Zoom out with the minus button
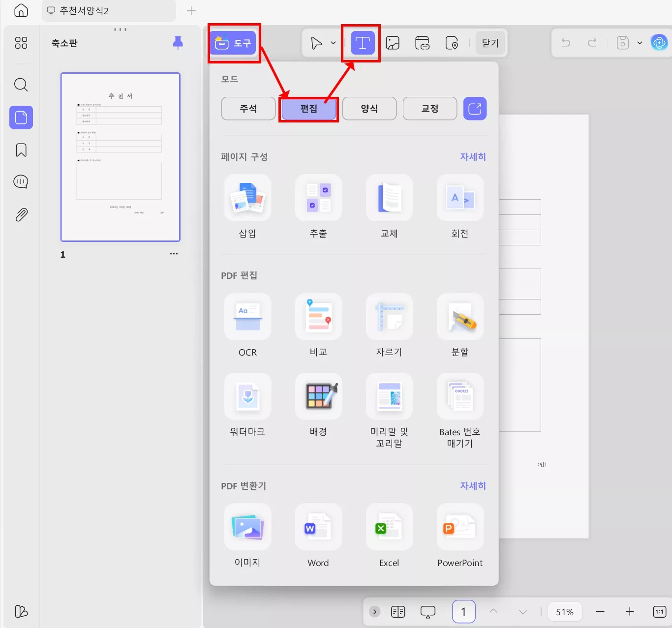The width and height of the screenshot is (672, 628). point(600,612)
